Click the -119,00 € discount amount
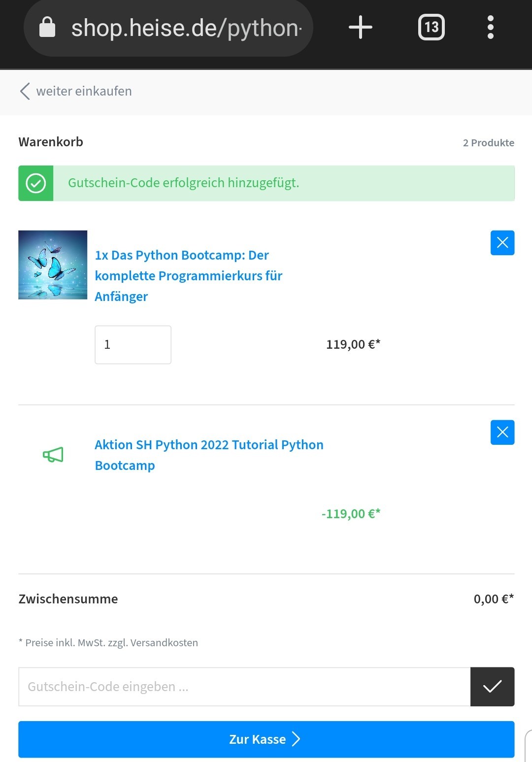The image size is (532, 762). (351, 514)
